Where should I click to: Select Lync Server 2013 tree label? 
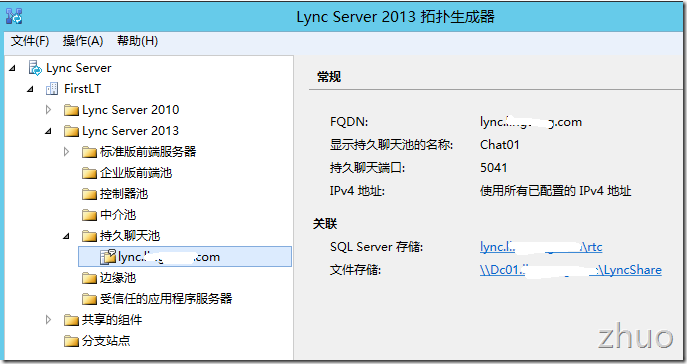[131, 131]
